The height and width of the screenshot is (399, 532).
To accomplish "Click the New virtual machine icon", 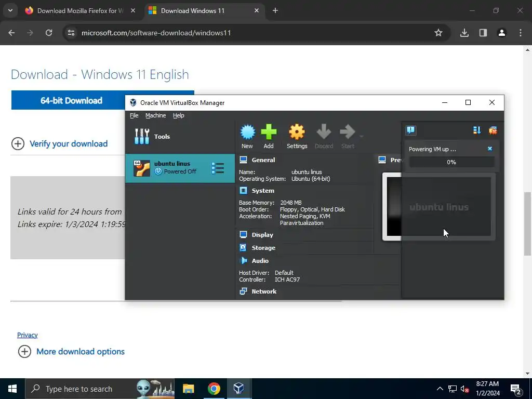I will (x=247, y=137).
